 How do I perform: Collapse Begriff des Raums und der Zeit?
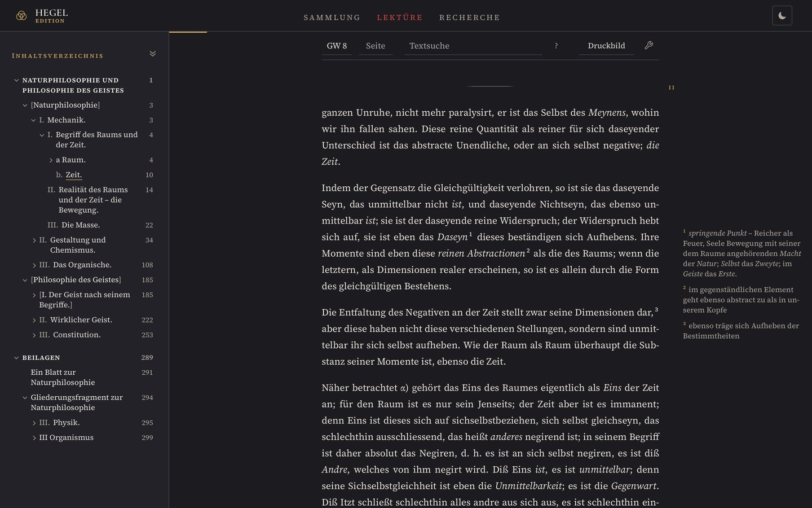(x=42, y=135)
